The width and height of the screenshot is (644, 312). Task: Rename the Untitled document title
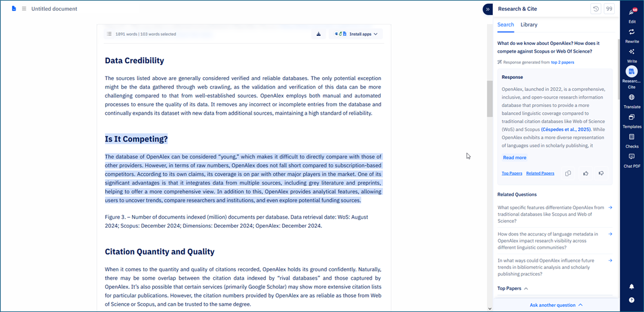[54, 8]
